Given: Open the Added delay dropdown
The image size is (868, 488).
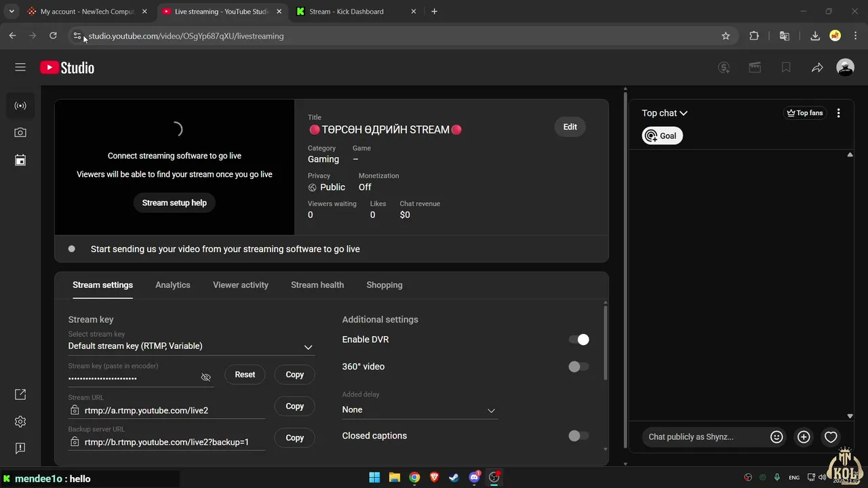Looking at the screenshot, I should click(420, 409).
